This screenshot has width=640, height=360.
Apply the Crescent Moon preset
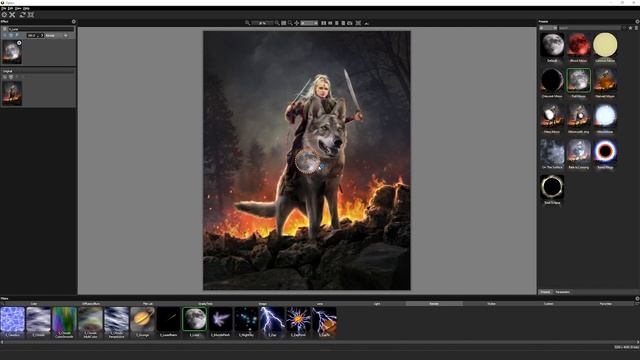point(552,83)
